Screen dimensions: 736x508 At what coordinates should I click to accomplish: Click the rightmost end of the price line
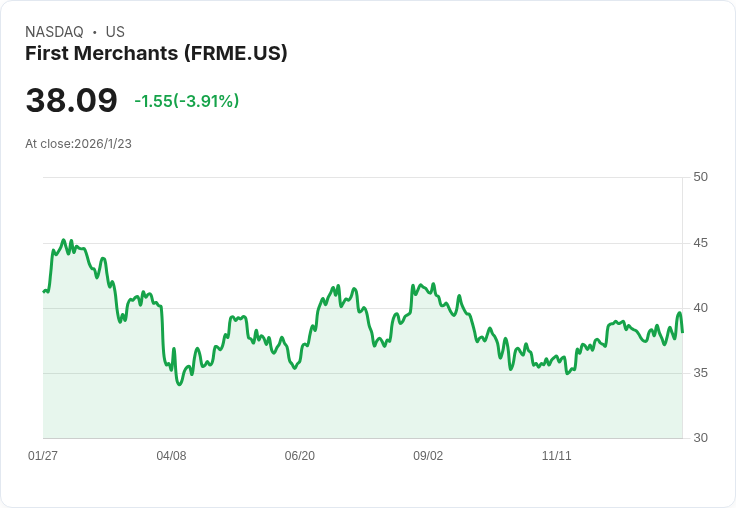[x=682, y=331]
